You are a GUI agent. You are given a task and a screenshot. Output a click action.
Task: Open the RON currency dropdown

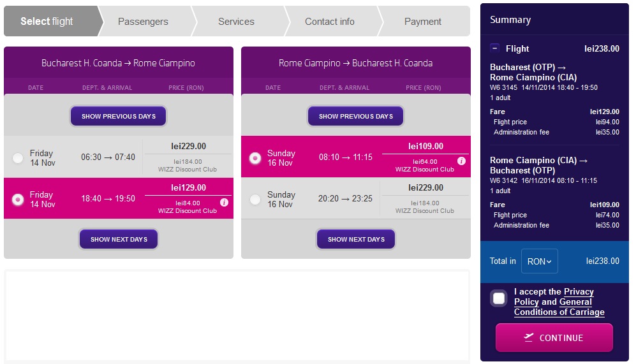[539, 261]
